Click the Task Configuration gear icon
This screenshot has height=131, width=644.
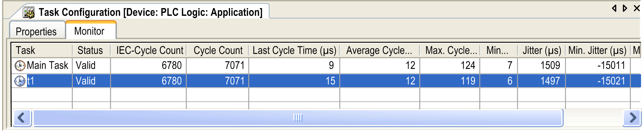tap(29, 12)
